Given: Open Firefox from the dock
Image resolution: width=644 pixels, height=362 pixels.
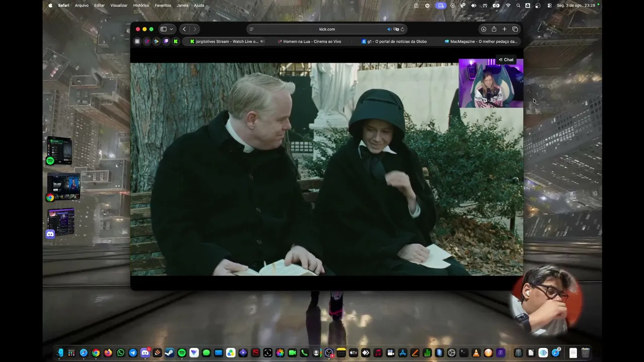Looking at the screenshot, I should tap(108, 353).
